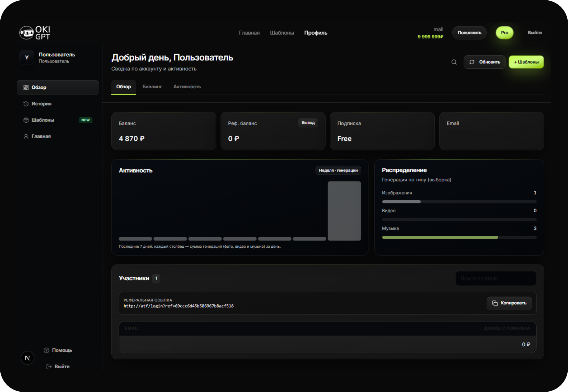Copy the referral link with Копировать

509,303
